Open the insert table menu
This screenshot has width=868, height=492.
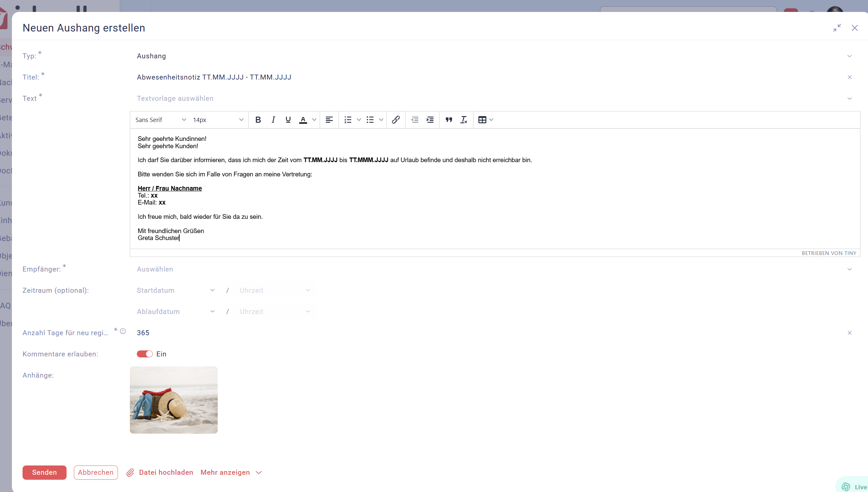click(485, 120)
